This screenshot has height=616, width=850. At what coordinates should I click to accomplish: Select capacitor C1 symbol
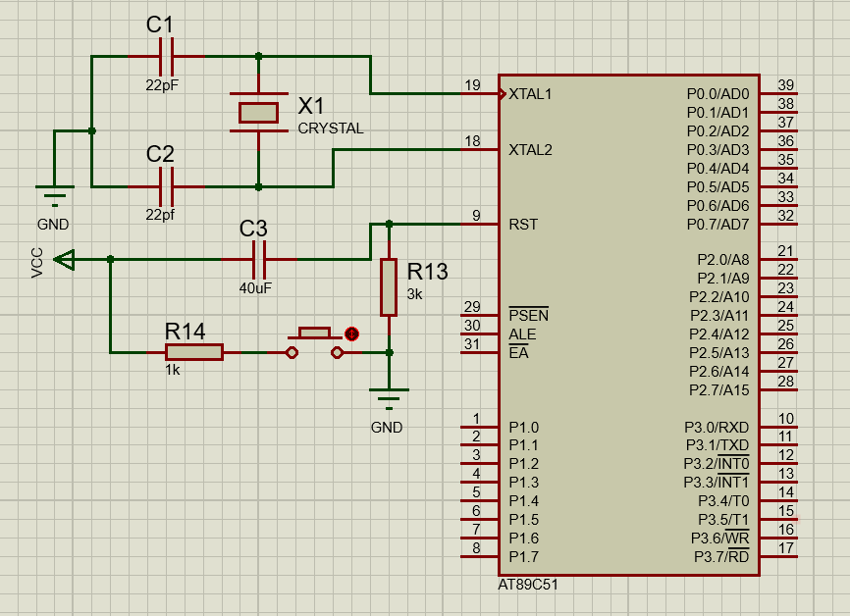166,56
